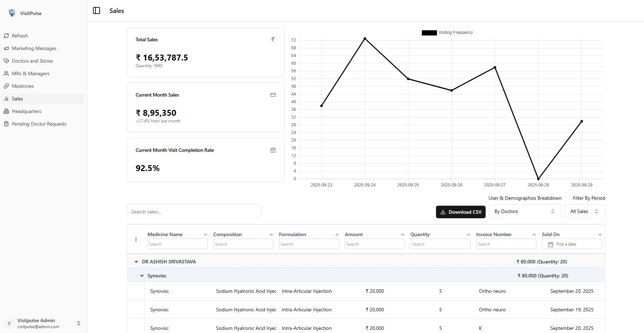Collapse the Synovisc subgroup row
The height and width of the screenshot is (333, 644).
(x=142, y=276)
